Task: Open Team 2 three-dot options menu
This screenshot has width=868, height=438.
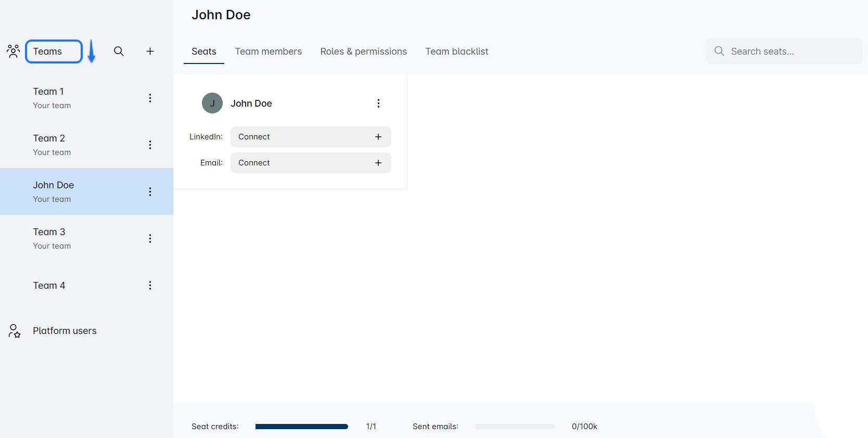Action: [150, 145]
